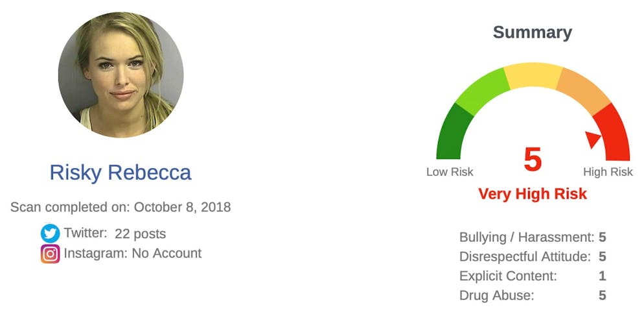Open the Disrespectful Attitude score row
Viewport: 644px width, 314px height.
pyautogui.click(x=533, y=257)
